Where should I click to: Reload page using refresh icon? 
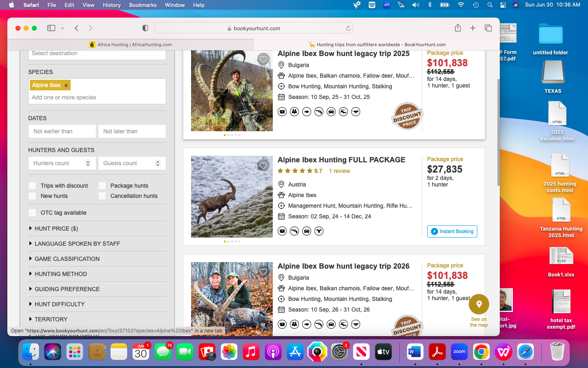coord(348,29)
